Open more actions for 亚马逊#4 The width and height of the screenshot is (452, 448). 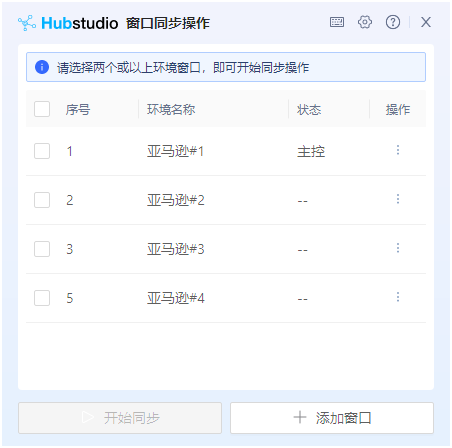(398, 297)
